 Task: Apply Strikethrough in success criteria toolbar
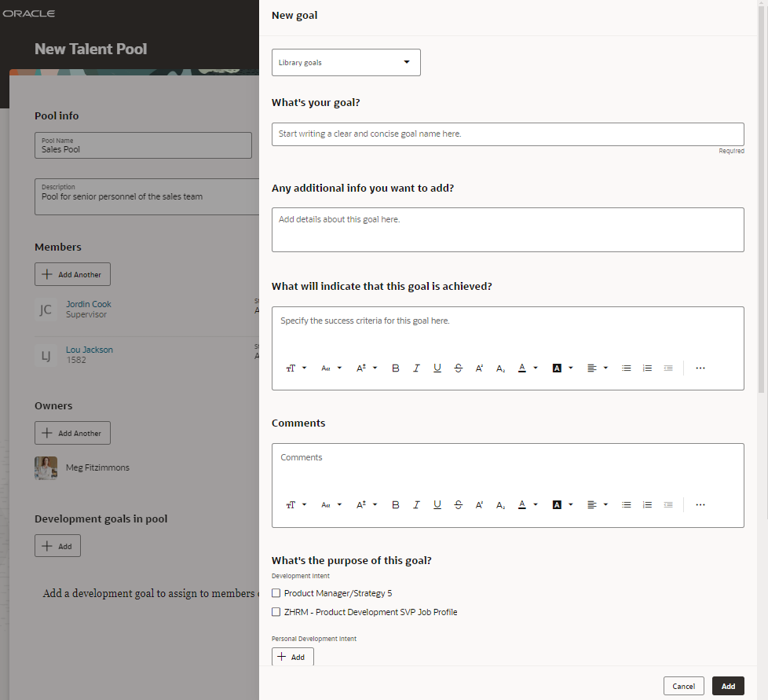point(459,368)
